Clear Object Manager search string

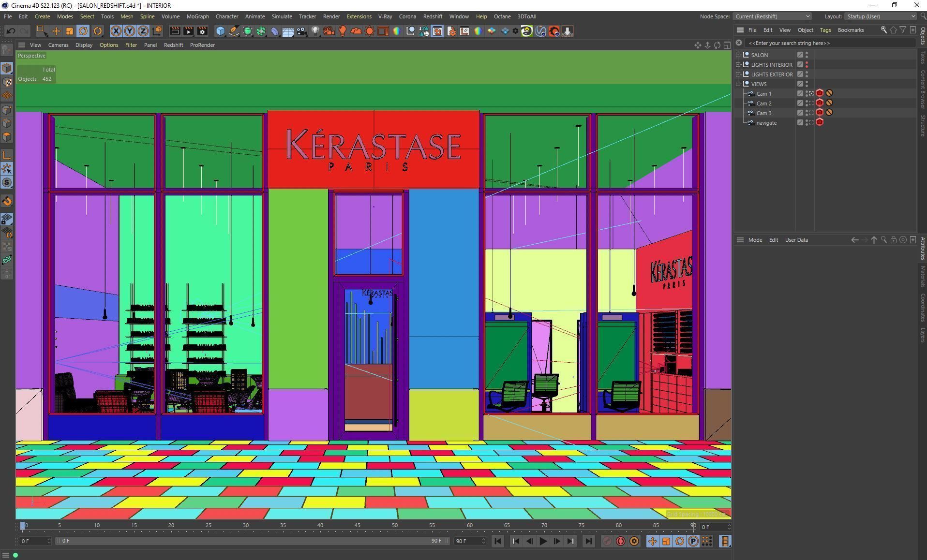pos(739,43)
